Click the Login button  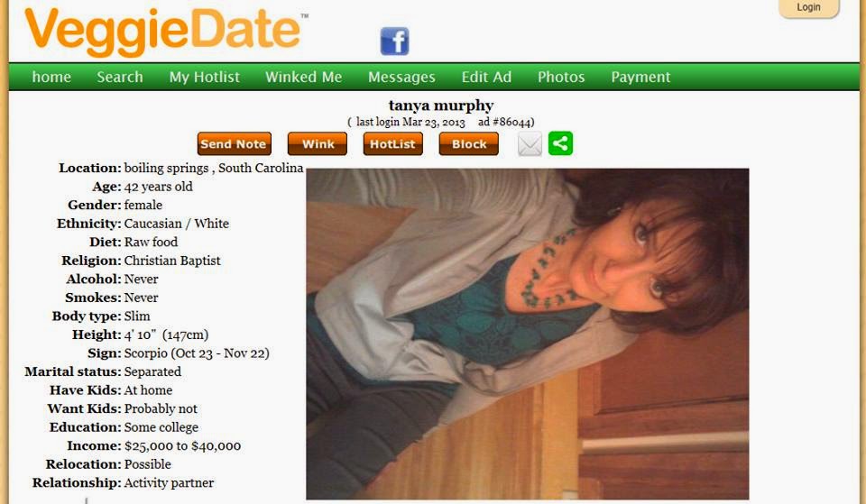[x=808, y=8]
